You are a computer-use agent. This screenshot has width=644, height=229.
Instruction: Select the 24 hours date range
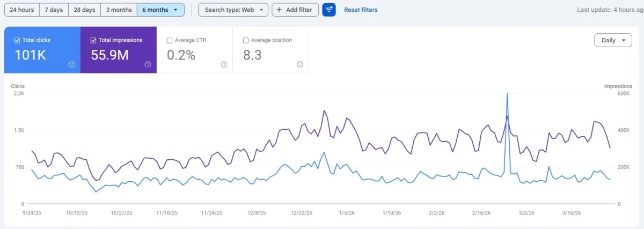(22, 10)
